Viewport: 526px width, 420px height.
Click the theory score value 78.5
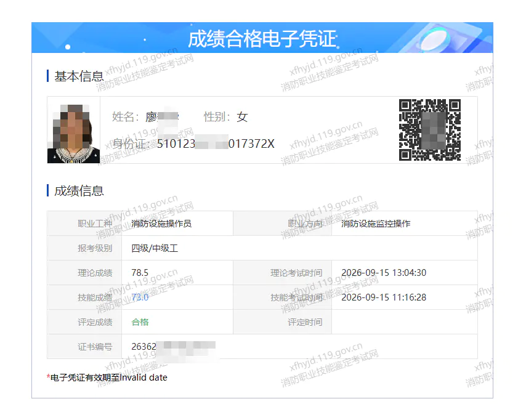[x=140, y=272]
